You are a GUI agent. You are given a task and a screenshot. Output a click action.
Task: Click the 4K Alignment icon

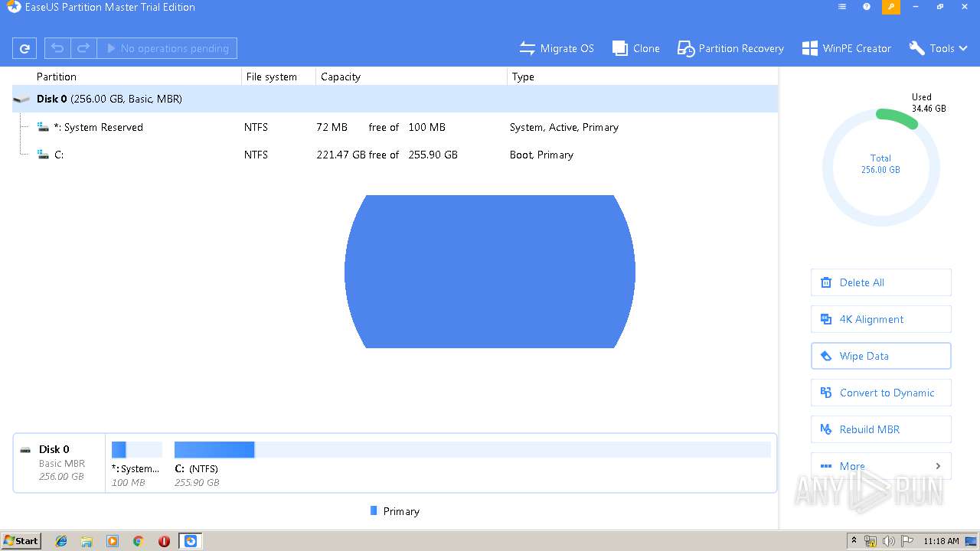[x=826, y=319]
